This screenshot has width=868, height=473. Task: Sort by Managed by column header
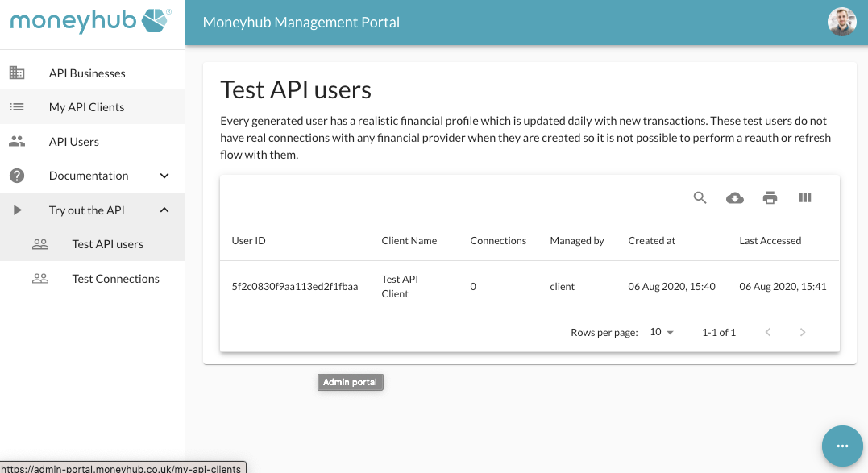[x=577, y=241]
